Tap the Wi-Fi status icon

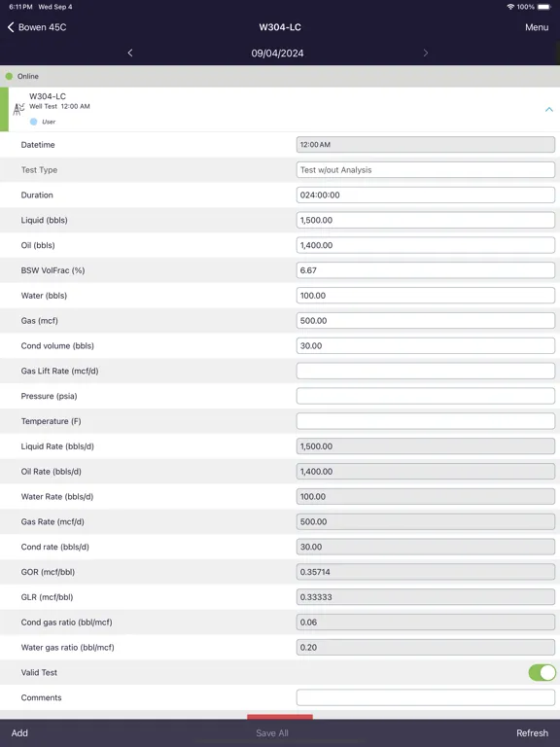510,7
